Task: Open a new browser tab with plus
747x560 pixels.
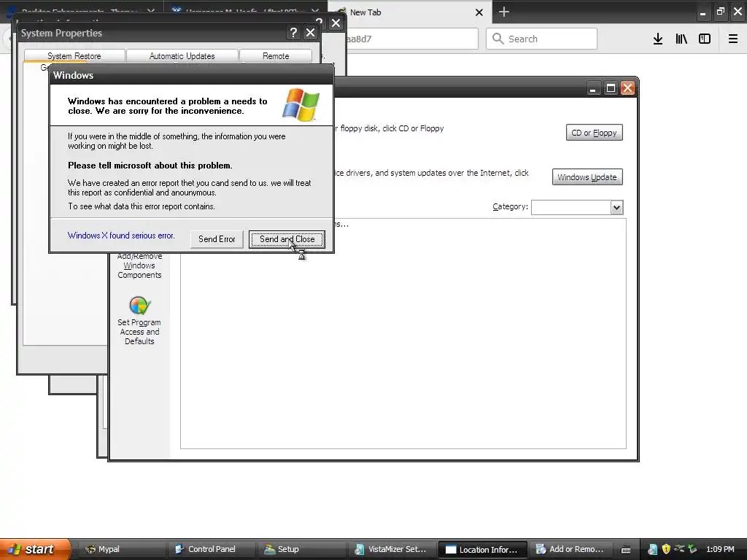Action: click(x=503, y=12)
